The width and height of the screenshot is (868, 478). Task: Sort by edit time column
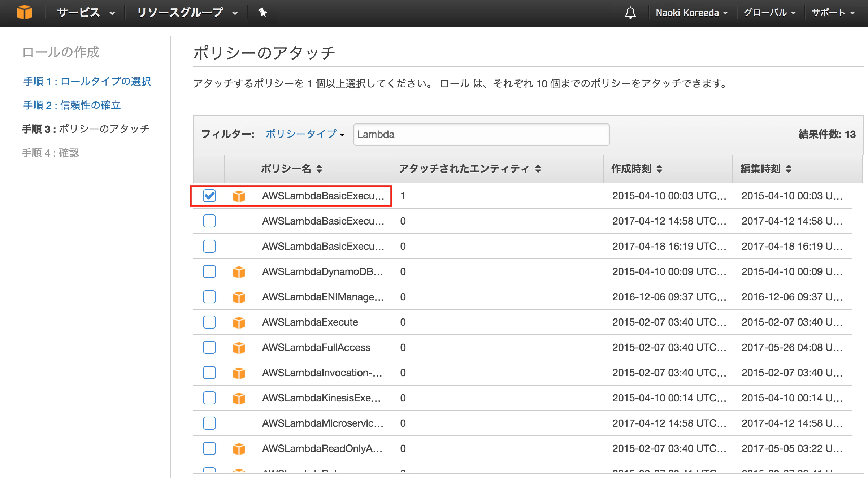pyautogui.click(x=789, y=169)
